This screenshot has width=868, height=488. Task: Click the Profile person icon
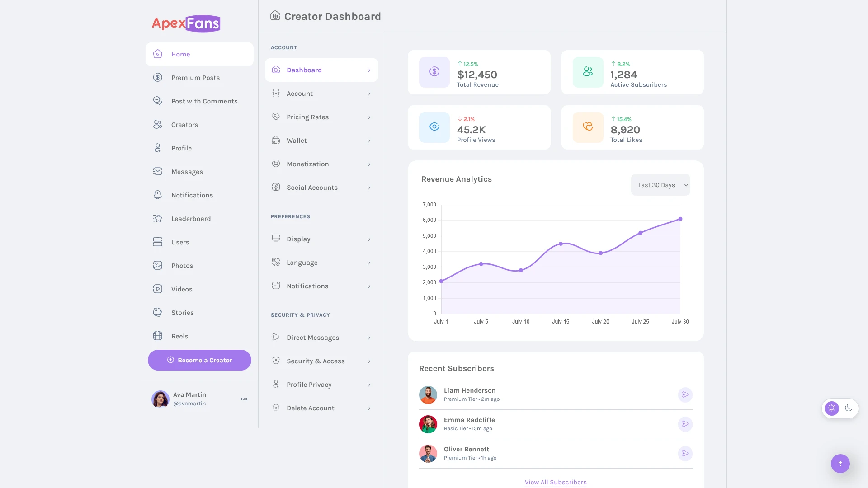pyautogui.click(x=157, y=148)
